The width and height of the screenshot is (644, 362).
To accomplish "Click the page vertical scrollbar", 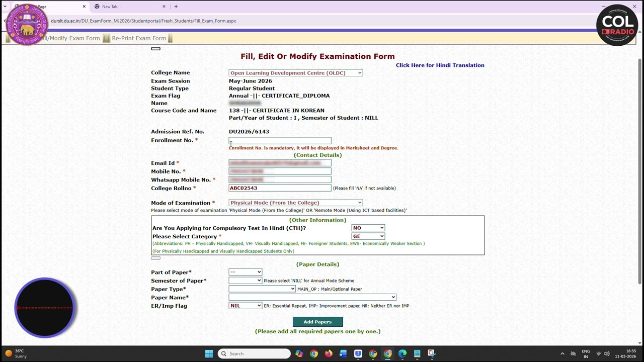I will point(640,171).
